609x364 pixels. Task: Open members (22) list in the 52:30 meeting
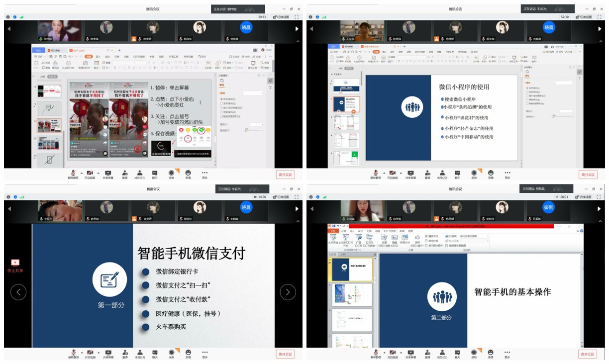coord(443,174)
